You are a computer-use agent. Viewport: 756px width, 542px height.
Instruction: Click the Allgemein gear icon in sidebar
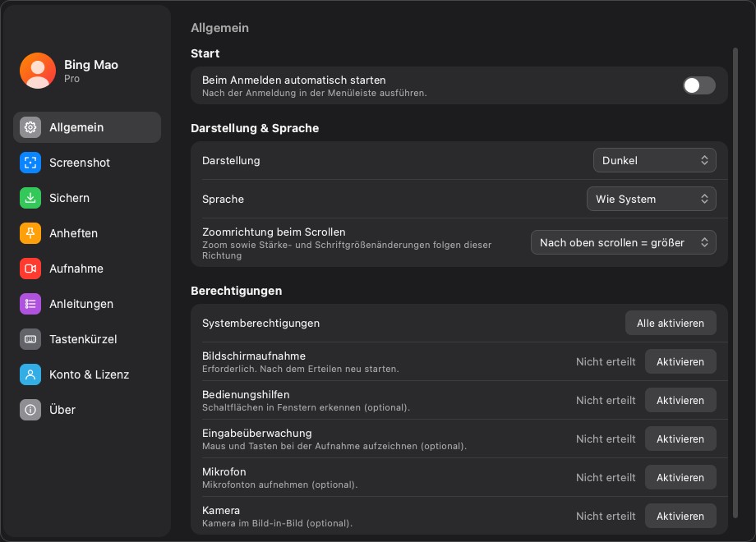coord(30,127)
